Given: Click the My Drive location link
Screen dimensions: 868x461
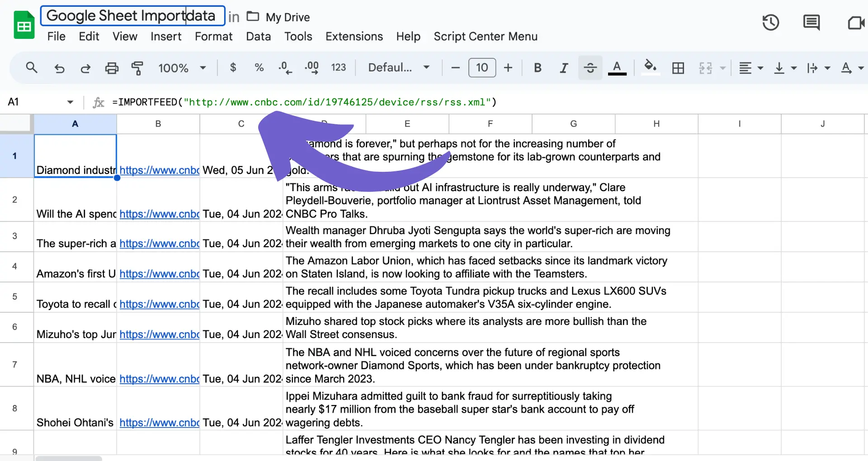Looking at the screenshot, I should (288, 17).
